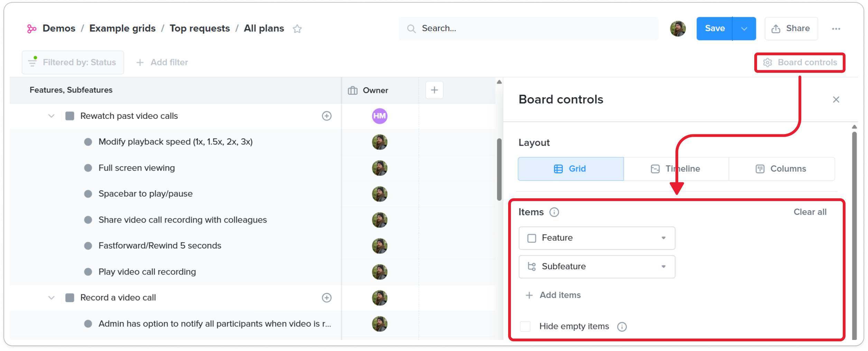Image resolution: width=868 pixels, height=351 pixels.
Task: Collapse the Record a video call row
Action: 52,297
